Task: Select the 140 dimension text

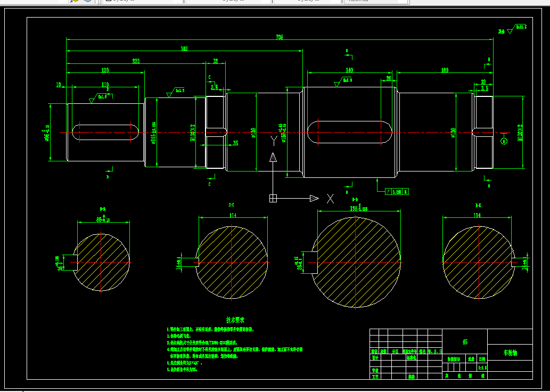Action: click(x=349, y=70)
